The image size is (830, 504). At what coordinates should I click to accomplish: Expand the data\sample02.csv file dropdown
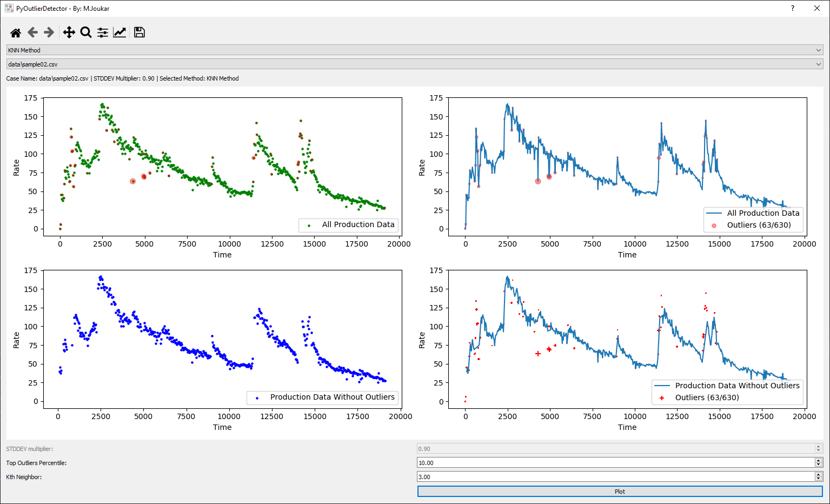point(414,64)
